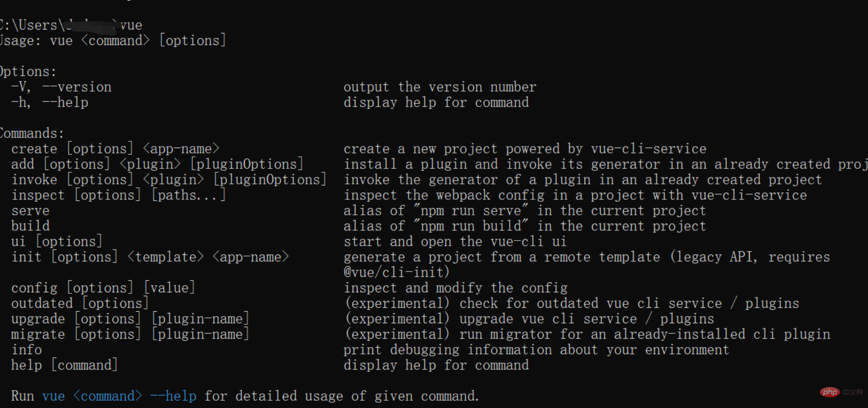This screenshot has width=868, height=408.
Task: Click the 'help [command]' command entry
Action: click(64, 365)
